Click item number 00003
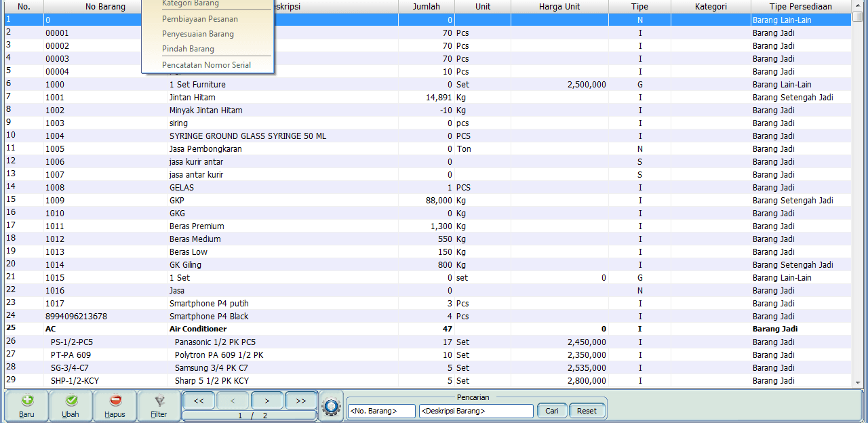Image resolution: width=868 pixels, height=423 pixels. click(x=57, y=59)
